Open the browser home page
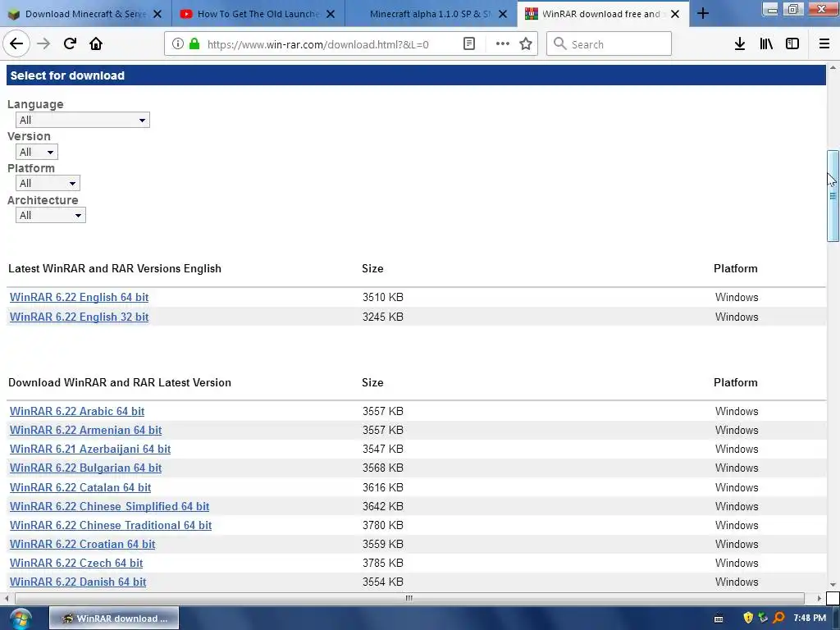The width and height of the screenshot is (840, 630). (96, 44)
